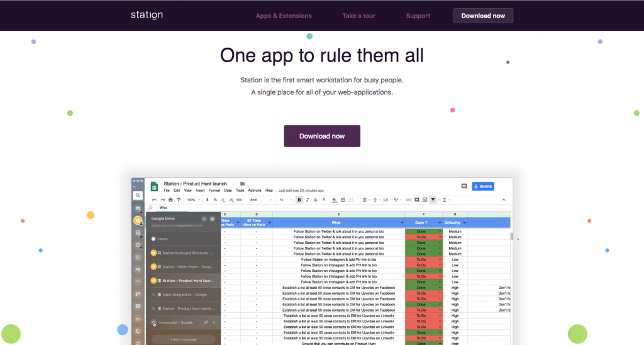Open the text color picker

(x=324, y=200)
